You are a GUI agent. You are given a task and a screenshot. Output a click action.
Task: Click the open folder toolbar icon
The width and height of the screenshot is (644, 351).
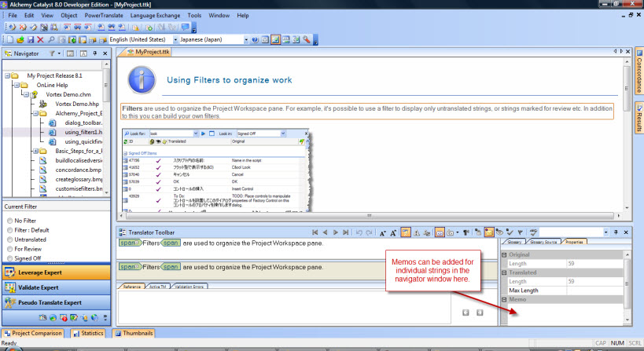click(x=20, y=39)
